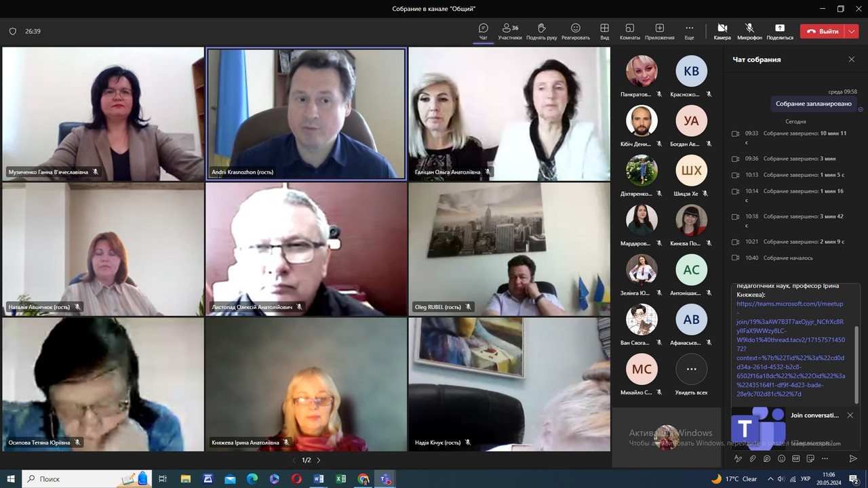Viewport: 868px width, 488px height.
Task: Open Opera browser from the taskbar
Action: (x=296, y=479)
